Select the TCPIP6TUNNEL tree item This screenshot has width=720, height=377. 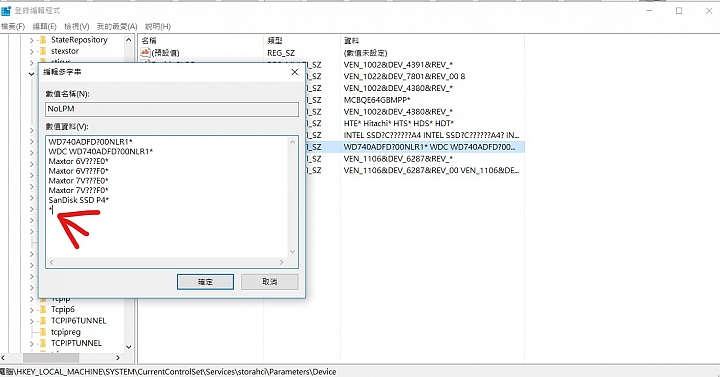tap(79, 321)
